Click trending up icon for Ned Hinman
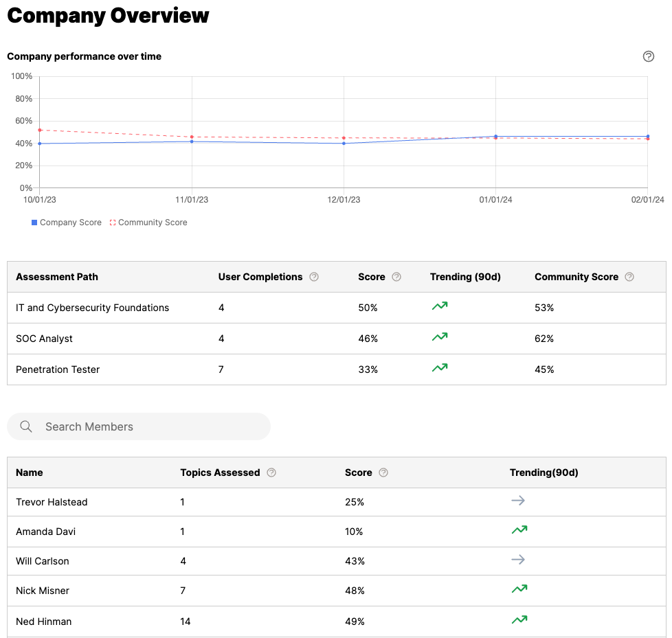672x638 pixels. point(519,620)
